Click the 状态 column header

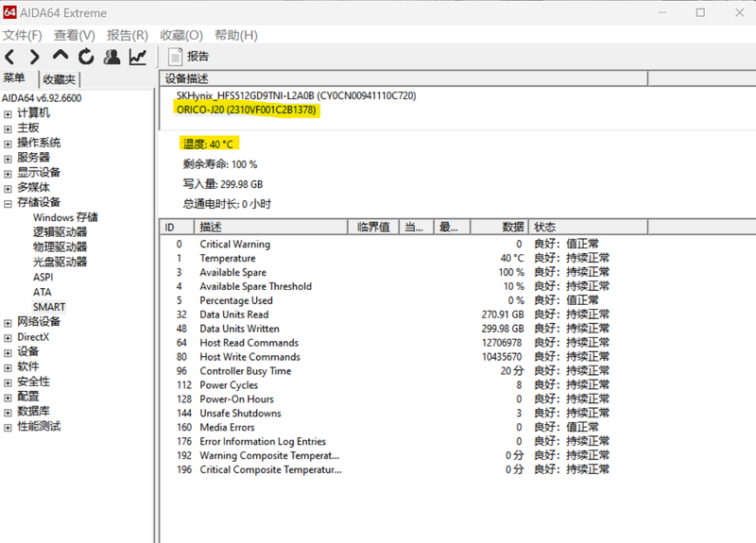(x=588, y=227)
